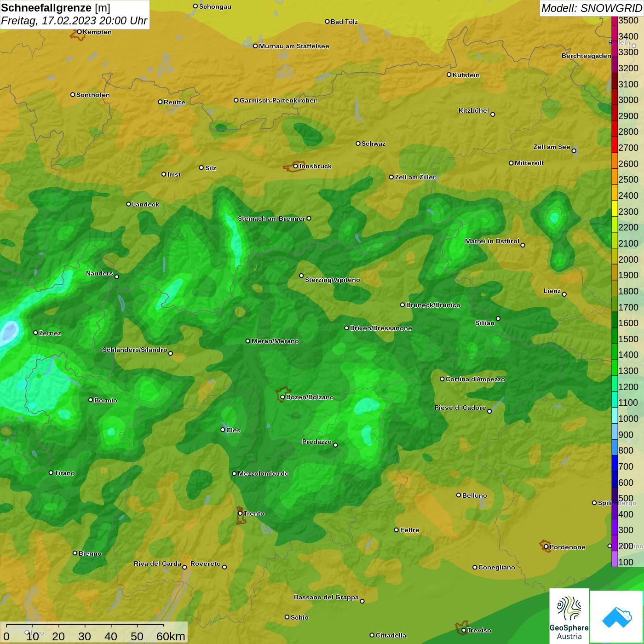Click the 'Bruneck/Brunico' label
This screenshot has width=644, height=644.
pos(433,305)
